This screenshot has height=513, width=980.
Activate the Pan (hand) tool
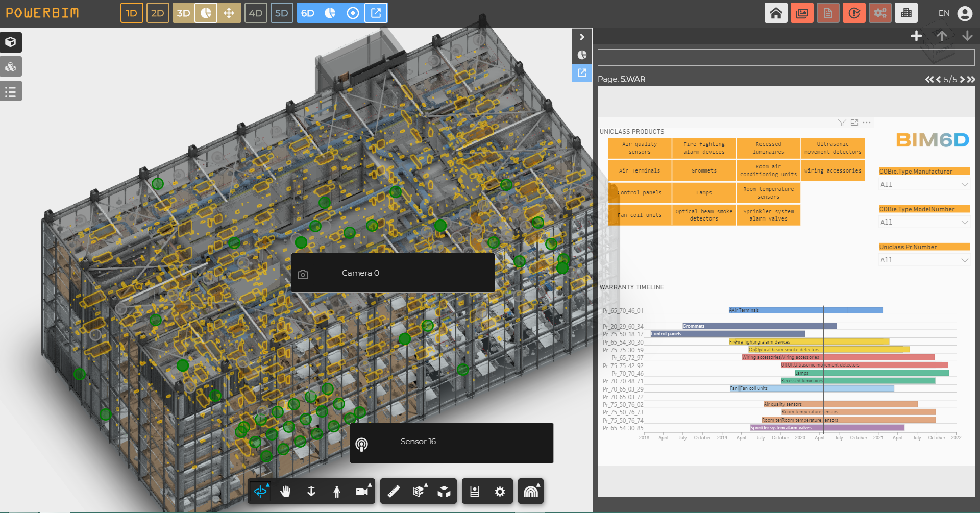(x=285, y=491)
